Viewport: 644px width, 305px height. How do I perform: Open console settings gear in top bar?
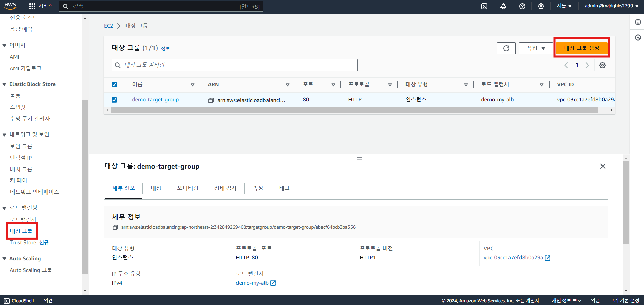coord(541,6)
